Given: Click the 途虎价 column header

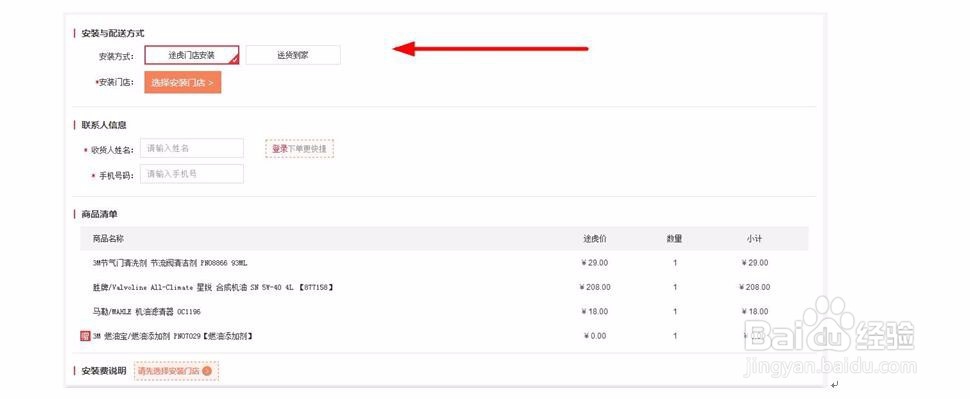Looking at the screenshot, I should [x=594, y=239].
